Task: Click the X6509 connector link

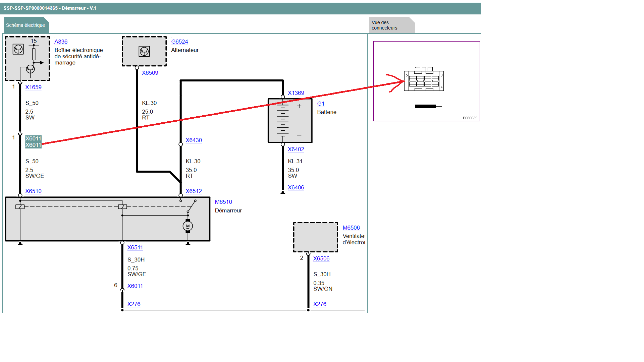Action: pos(150,73)
